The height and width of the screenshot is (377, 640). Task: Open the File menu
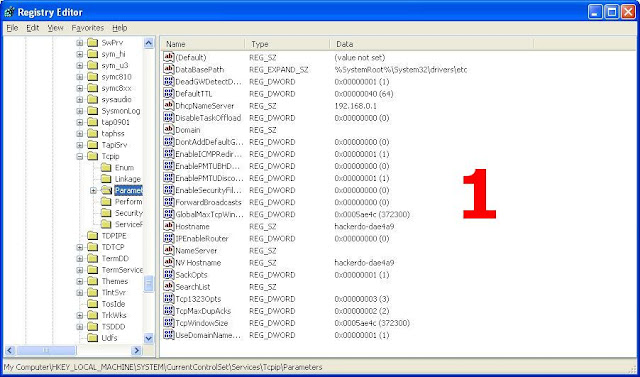12,28
